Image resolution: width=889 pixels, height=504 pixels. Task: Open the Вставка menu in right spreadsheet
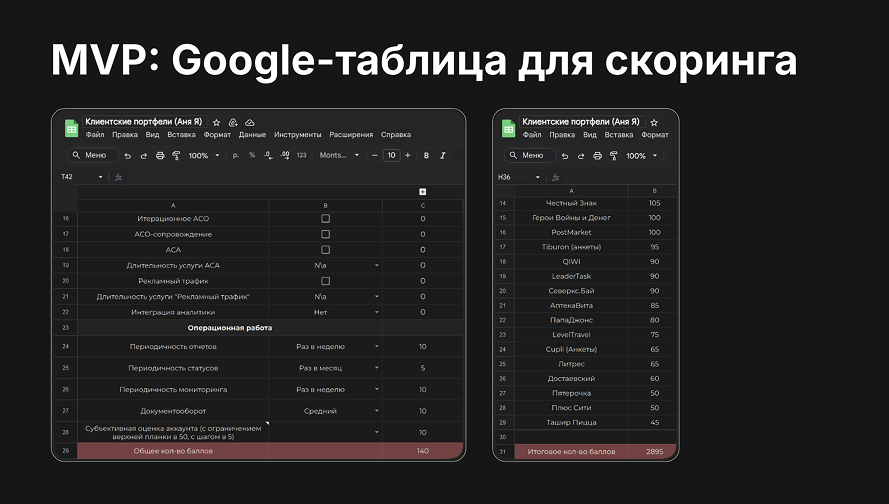point(619,135)
